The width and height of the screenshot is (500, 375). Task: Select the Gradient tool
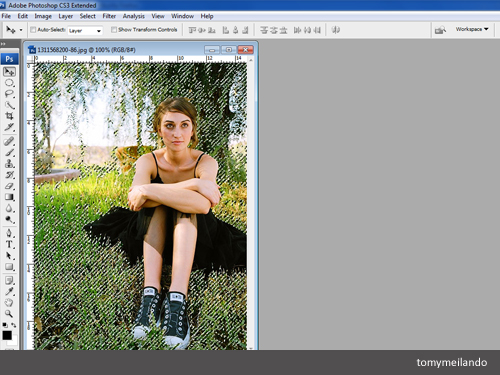tap(9, 197)
